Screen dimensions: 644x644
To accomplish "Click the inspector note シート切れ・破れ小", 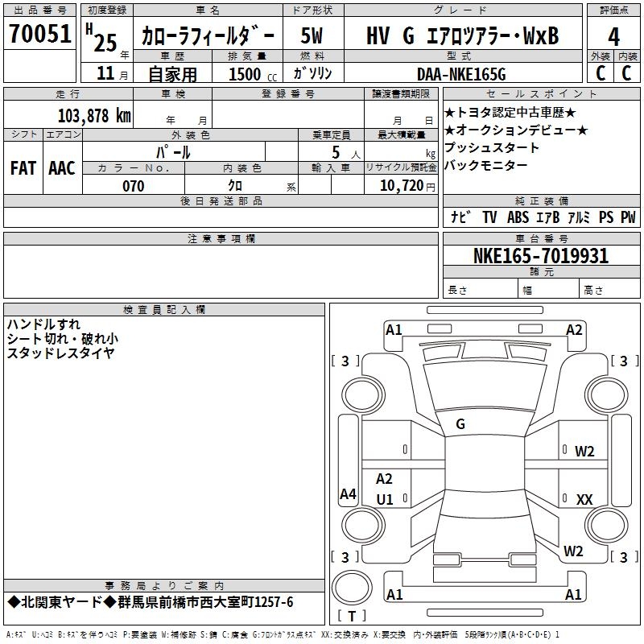I will (x=63, y=339).
